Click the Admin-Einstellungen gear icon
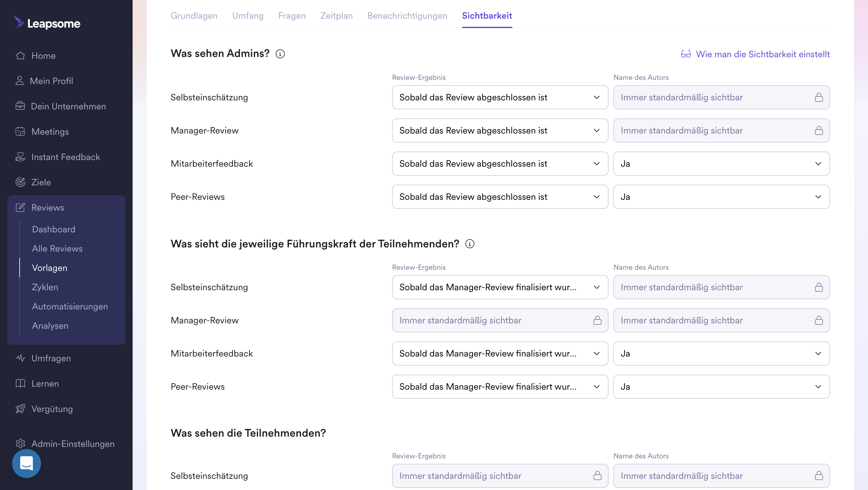 pos(20,444)
